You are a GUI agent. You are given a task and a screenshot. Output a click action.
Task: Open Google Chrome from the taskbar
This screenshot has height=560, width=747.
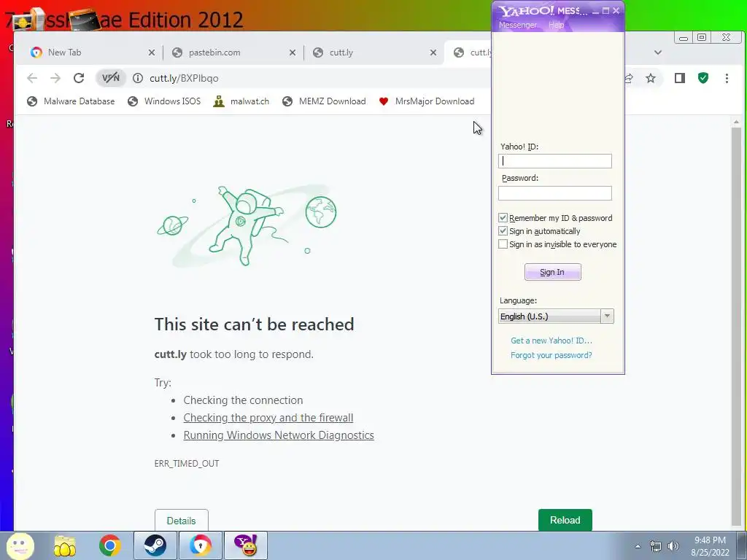point(110,545)
